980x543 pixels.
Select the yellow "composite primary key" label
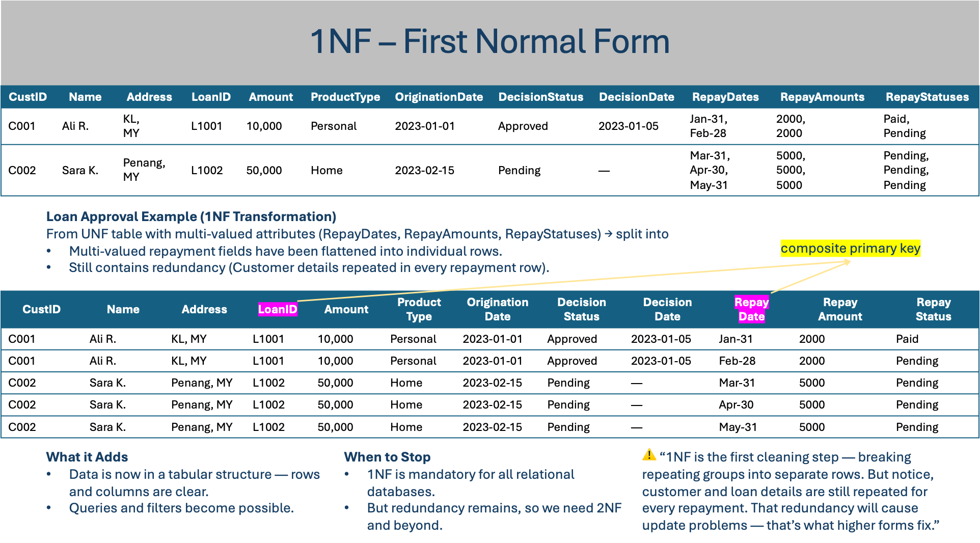click(851, 248)
